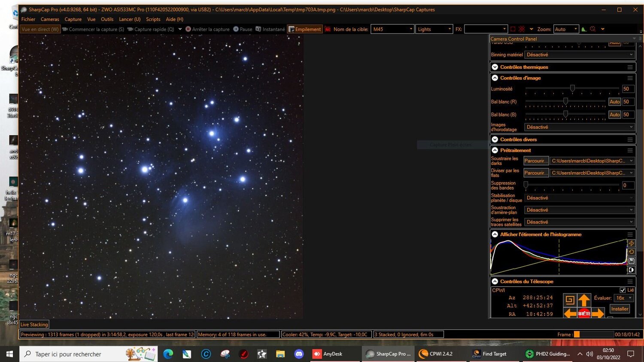Viewport: 644px width, 362px height.
Task: Open the Cameras menu
Action: 50,19
